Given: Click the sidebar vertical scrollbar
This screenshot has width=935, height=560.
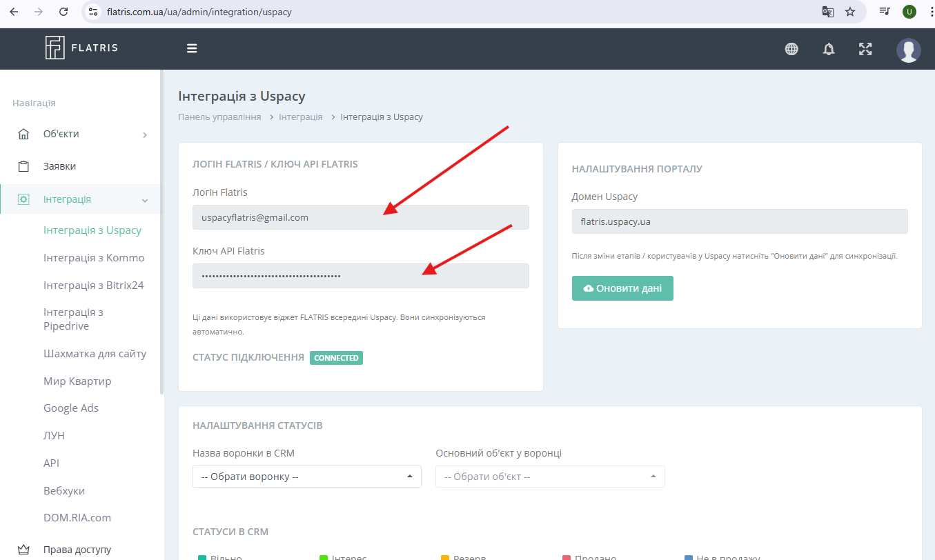Looking at the screenshot, I should [162, 231].
